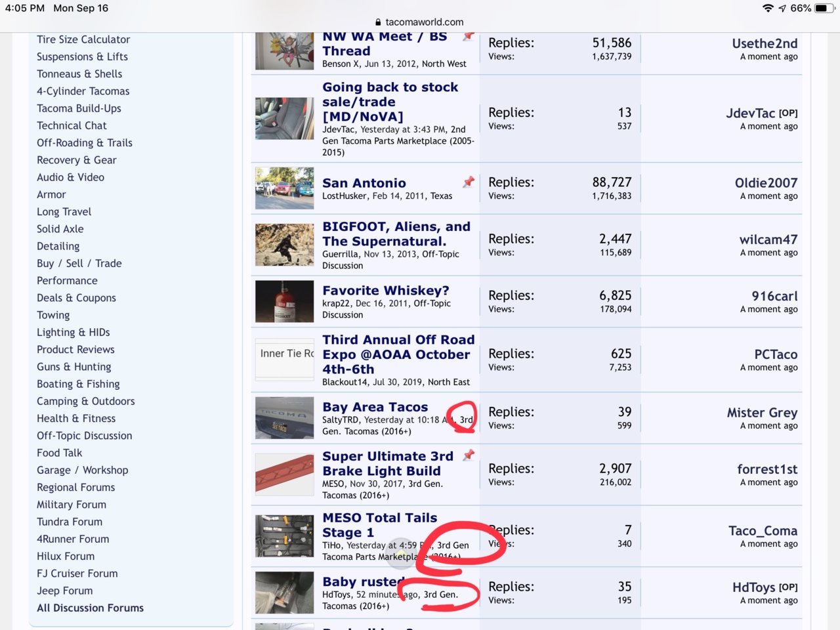This screenshot has height=630, width=840.
Task: Open Tonneaus & Shells forum
Action: 79,73
